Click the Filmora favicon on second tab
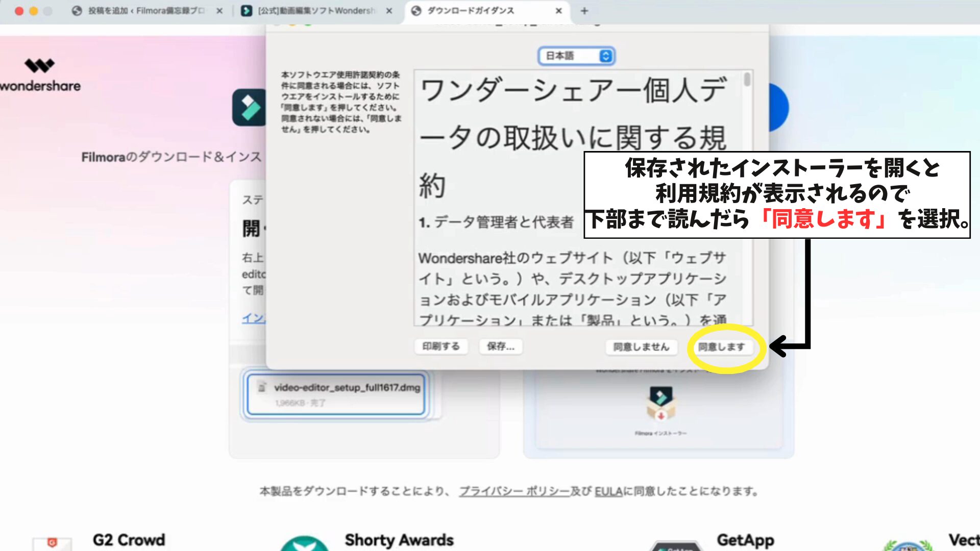 tap(247, 11)
